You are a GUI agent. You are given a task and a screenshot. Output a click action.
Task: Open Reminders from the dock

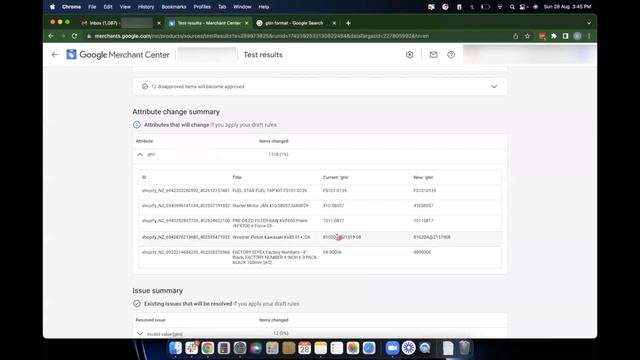coord(337,348)
